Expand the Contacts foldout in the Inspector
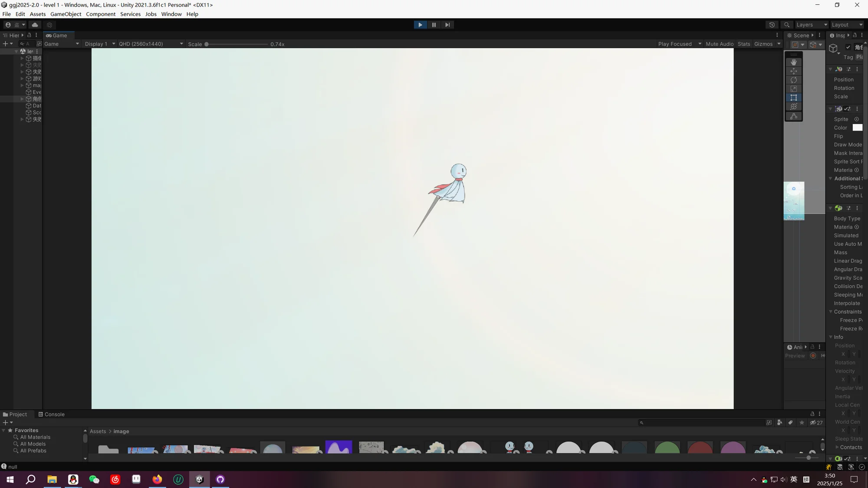This screenshot has height=488, width=868. (x=837, y=447)
